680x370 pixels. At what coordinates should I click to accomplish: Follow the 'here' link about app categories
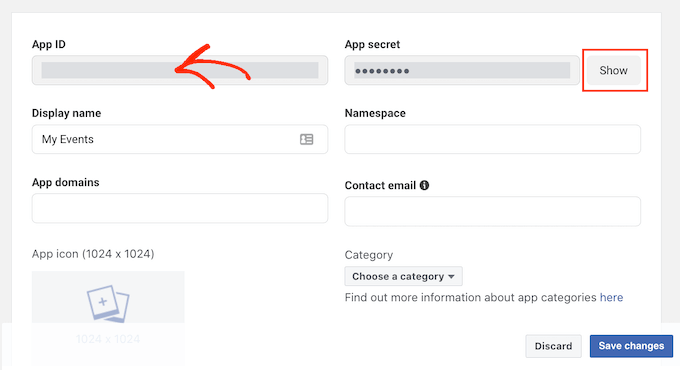[x=611, y=298]
